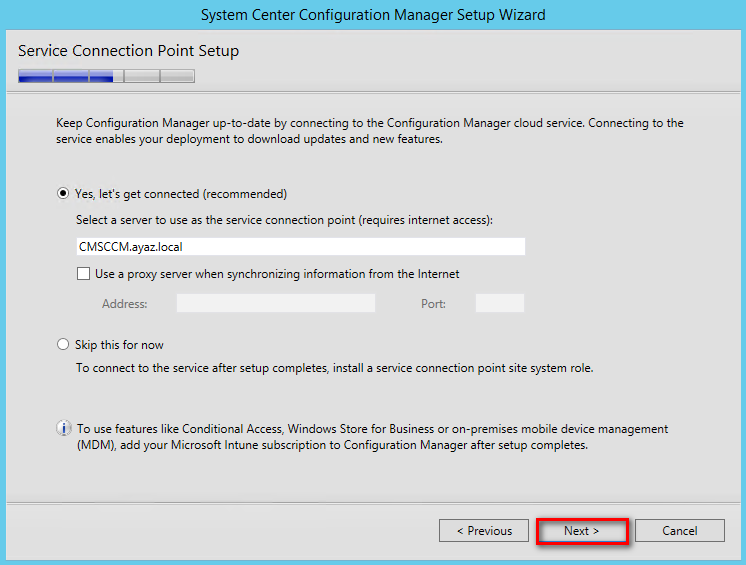Choose the "Skip this for now" option
This screenshot has height=565, width=746.
65,345
